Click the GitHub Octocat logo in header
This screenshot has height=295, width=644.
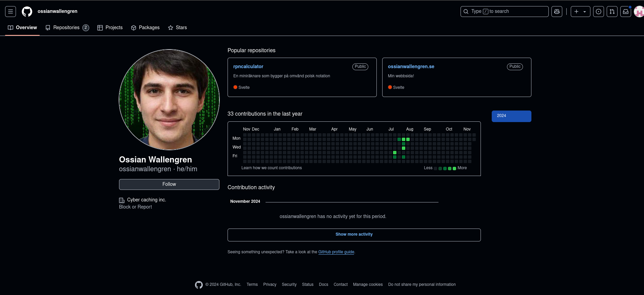point(27,12)
